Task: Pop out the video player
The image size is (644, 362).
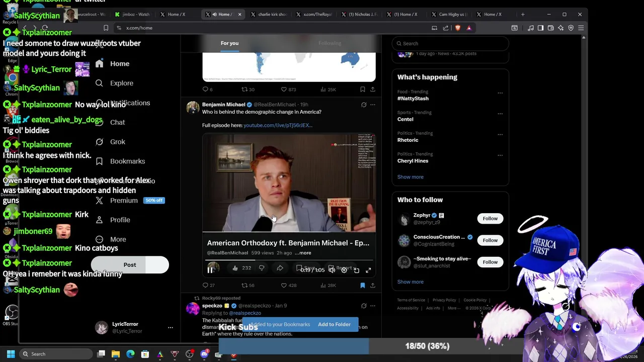Action: [x=356, y=270]
